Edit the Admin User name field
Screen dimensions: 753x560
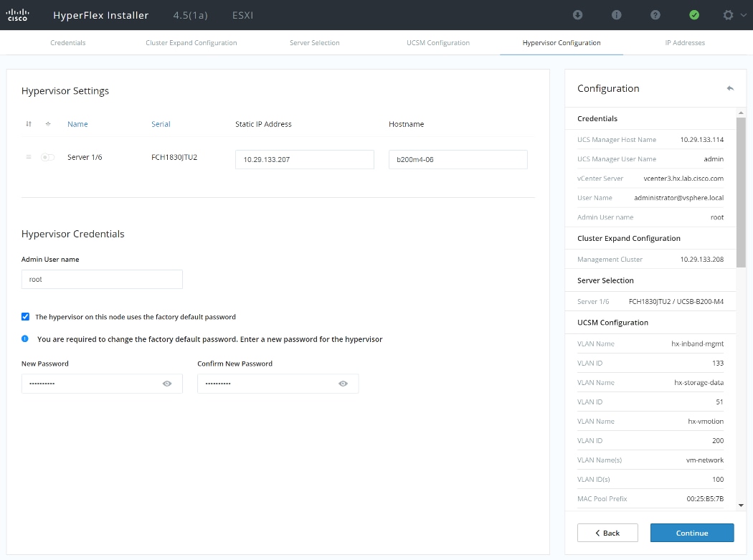(102, 279)
